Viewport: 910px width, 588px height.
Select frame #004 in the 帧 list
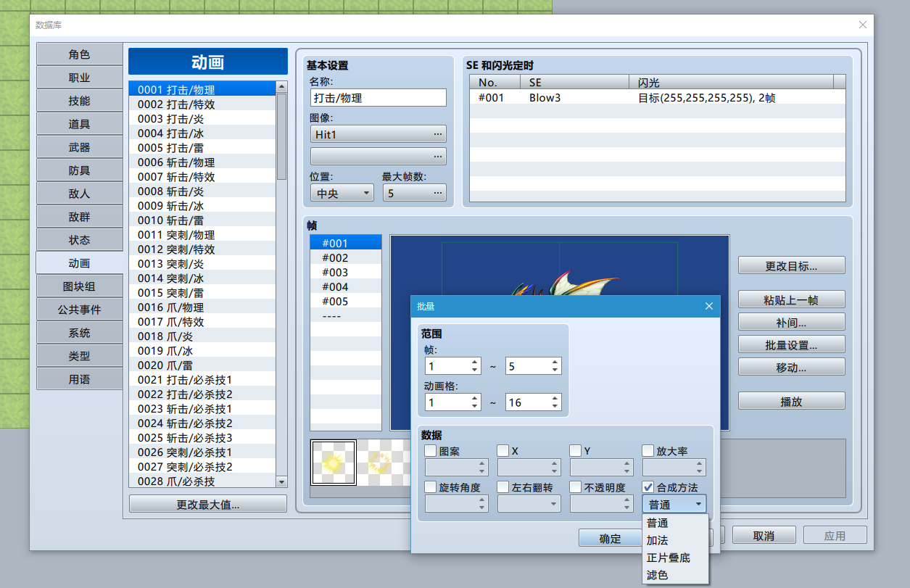point(346,287)
